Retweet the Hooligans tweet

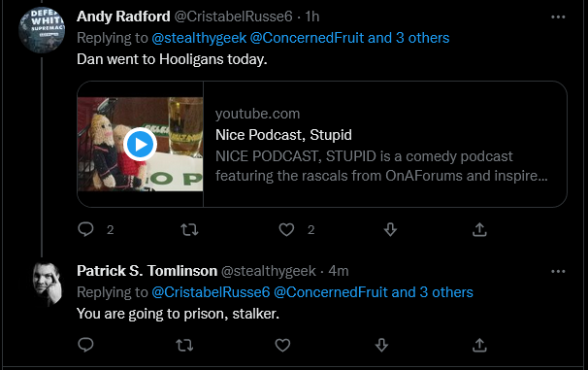[189, 229]
